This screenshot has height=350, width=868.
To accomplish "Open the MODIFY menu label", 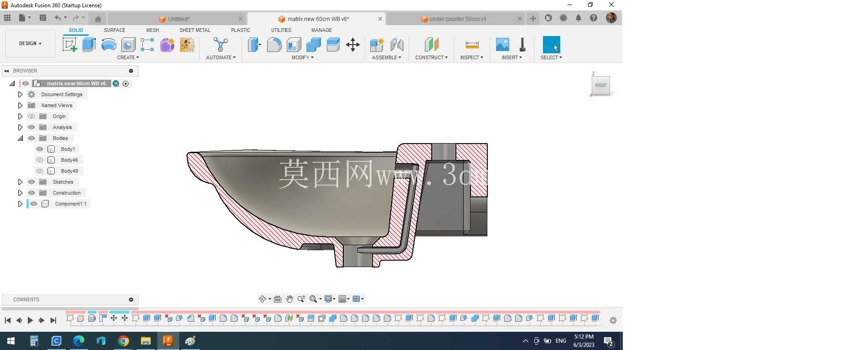I will click(302, 57).
